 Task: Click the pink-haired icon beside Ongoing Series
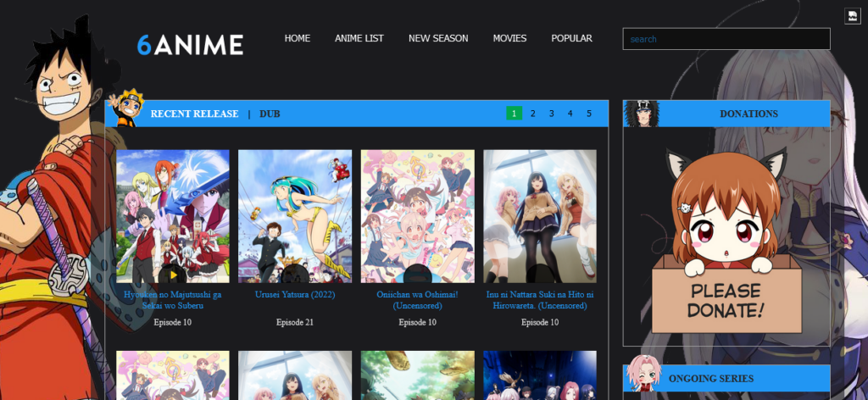(643, 375)
